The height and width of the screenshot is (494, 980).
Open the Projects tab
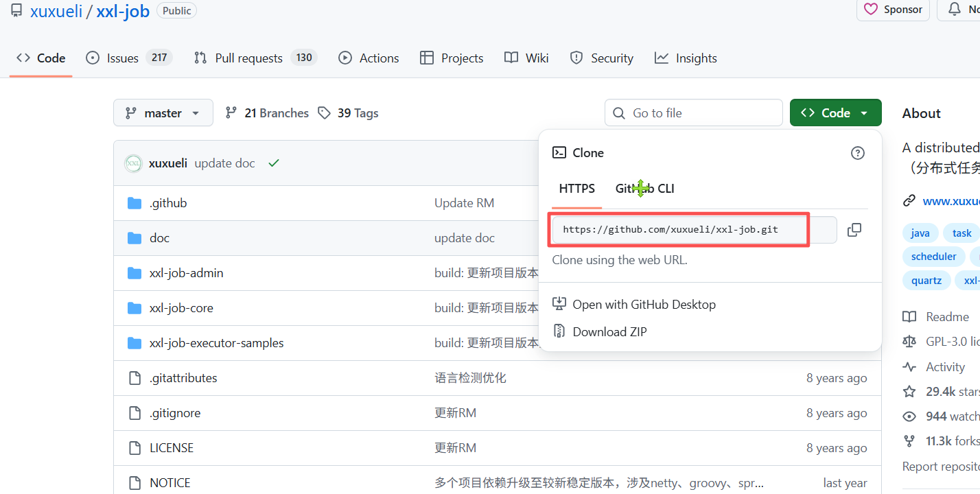452,58
